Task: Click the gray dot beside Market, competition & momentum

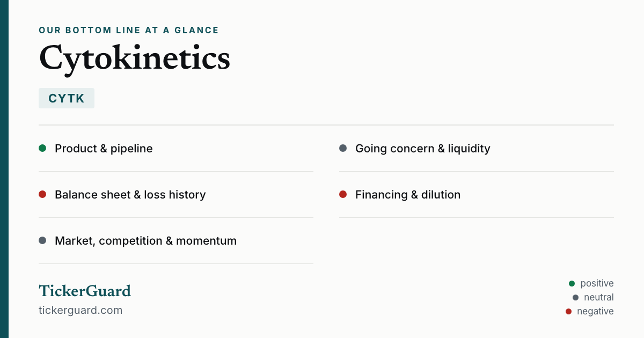Action: pyautogui.click(x=42, y=240)
